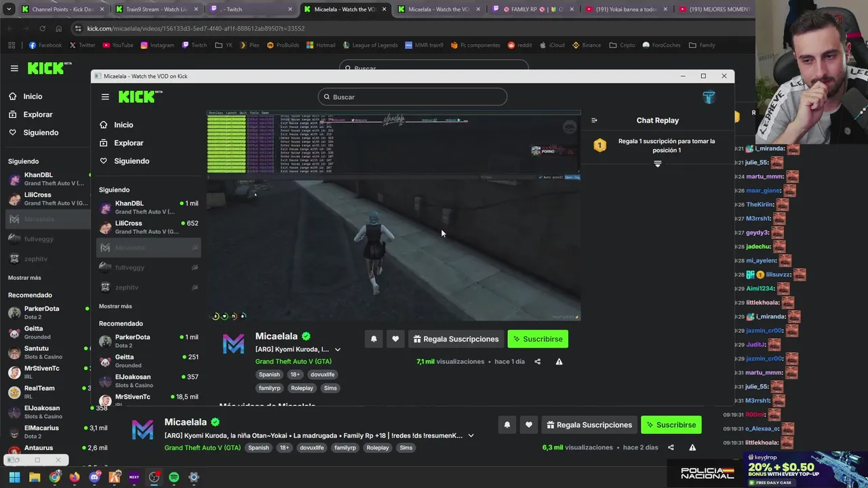Switch to Twitch browser tab

click(x=252, y=9)
